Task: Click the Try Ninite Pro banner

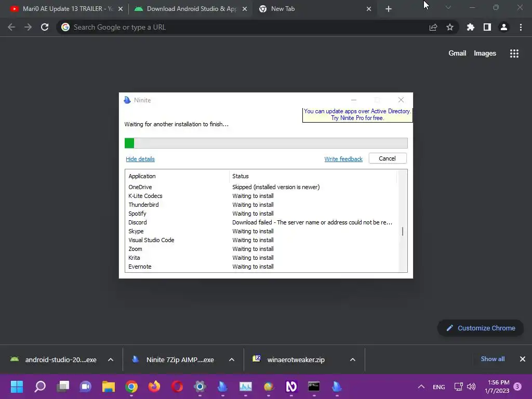Action: coord(357,115)
